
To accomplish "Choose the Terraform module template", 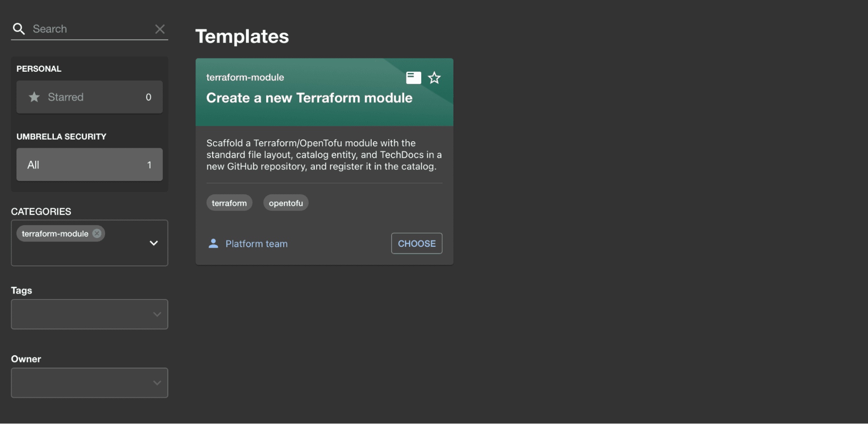I will pos(416,243).
